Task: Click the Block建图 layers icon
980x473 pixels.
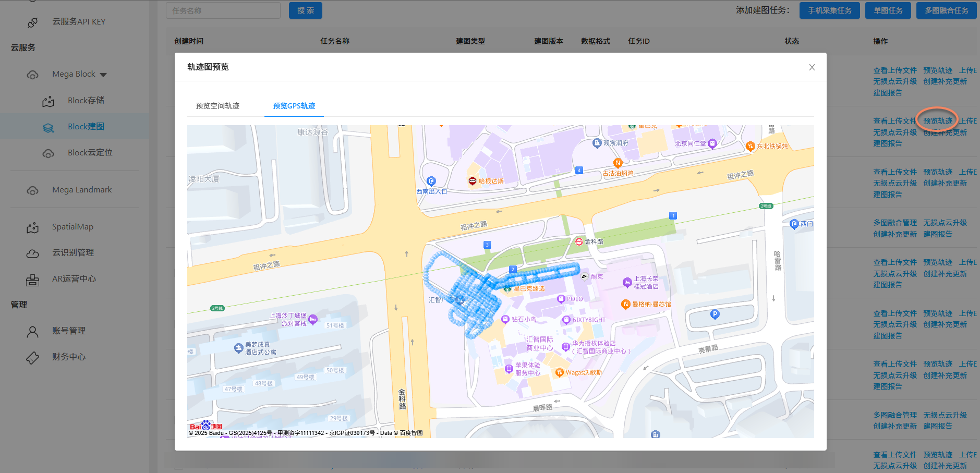Action: pos(48,127)
